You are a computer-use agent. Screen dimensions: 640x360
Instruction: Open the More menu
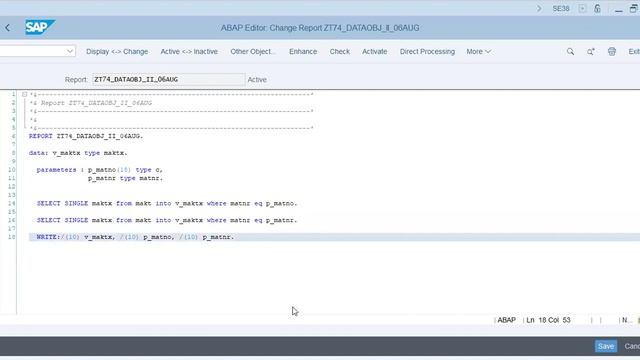click(x=478, y=51)
